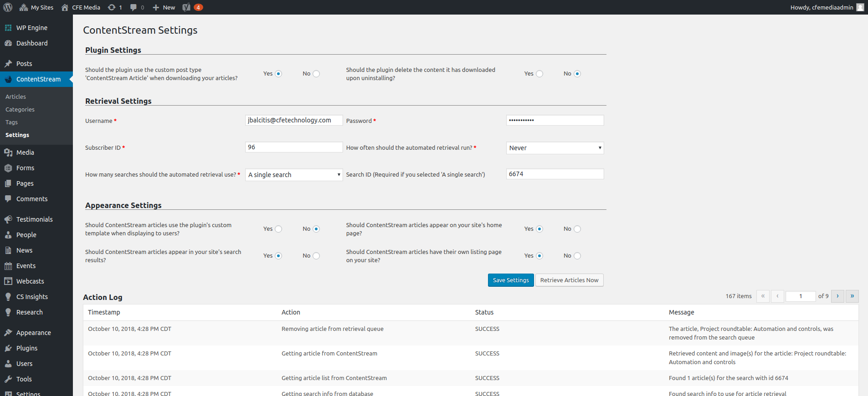This screenshot has height=396, width=868.
Task: Go to next page of Action Log
Action: (x=837, y=296)
